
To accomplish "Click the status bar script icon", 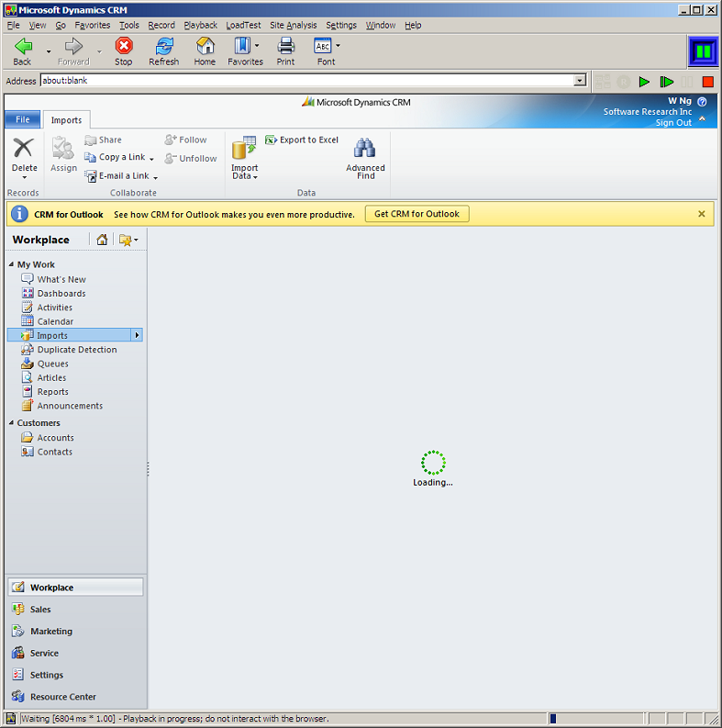I will 11,719.
